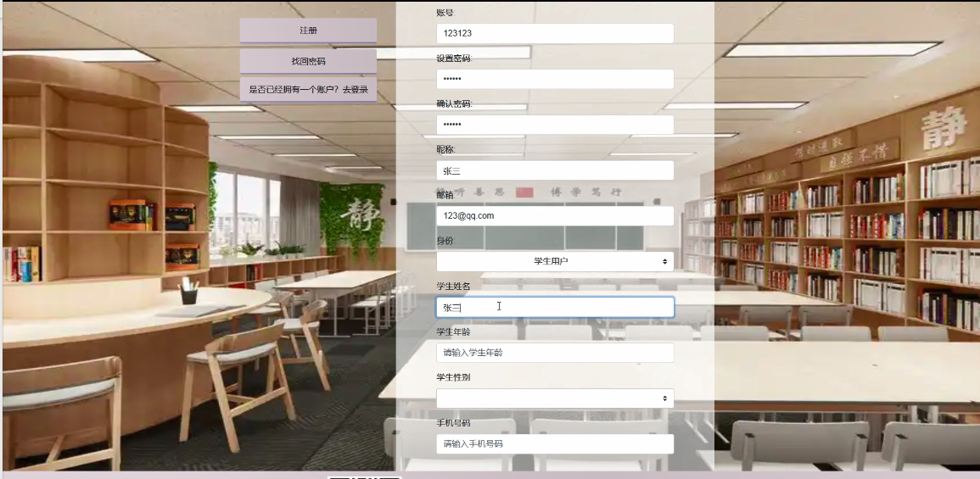Click the 邮箱 label text

click(x=445, y=195)
